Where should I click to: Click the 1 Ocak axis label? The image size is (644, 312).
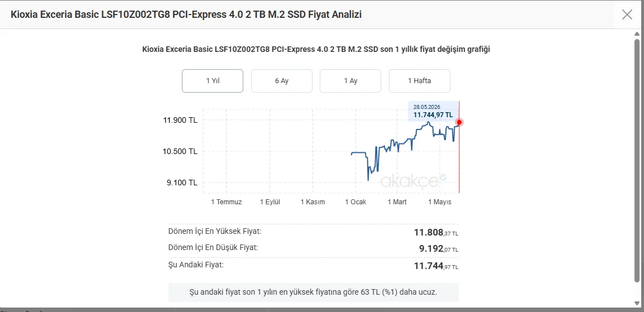click(355, 202)
